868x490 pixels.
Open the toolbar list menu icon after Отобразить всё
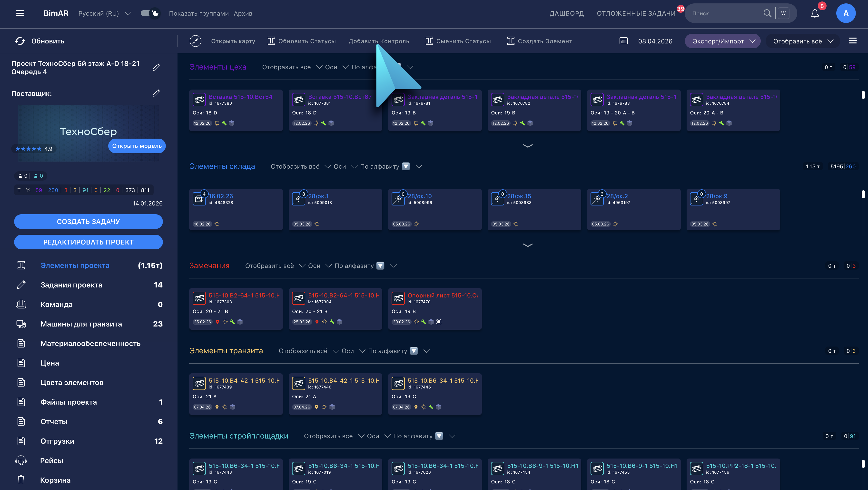(x=853, y=41)
